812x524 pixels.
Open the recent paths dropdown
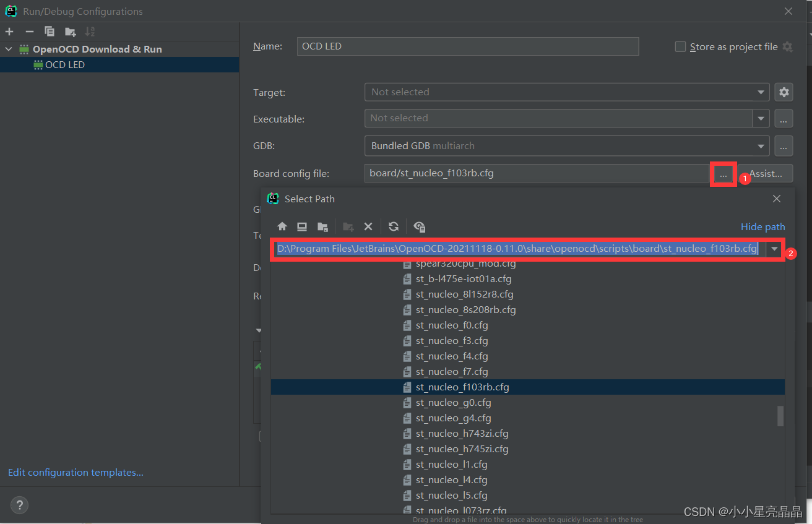774,249
